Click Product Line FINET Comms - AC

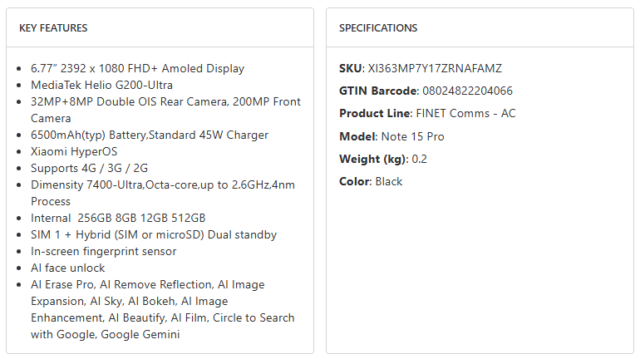[465, 113]
